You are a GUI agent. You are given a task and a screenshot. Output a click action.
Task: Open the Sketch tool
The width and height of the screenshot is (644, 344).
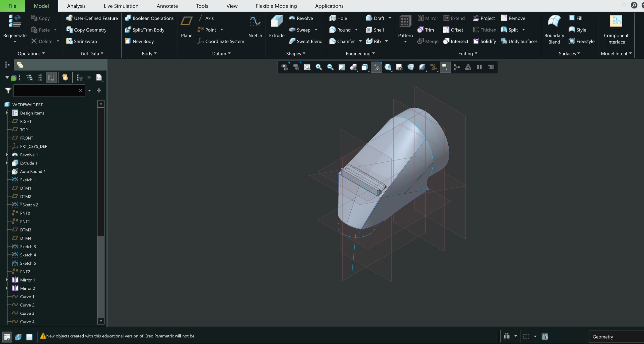255,27
